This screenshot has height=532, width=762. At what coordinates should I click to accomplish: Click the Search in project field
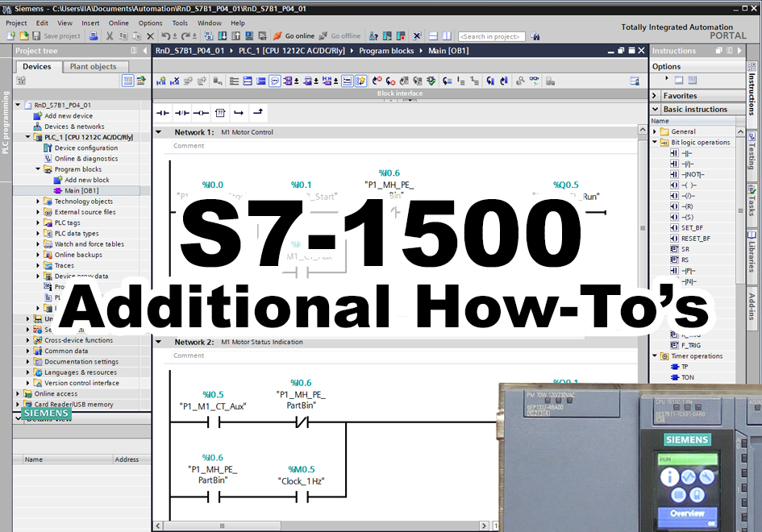pos(490,37)
